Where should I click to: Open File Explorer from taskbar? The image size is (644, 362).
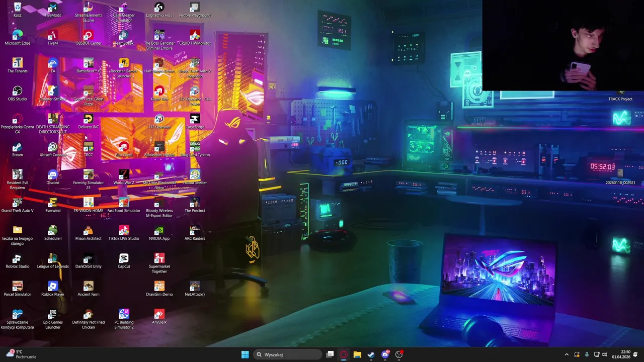(357, 354)
